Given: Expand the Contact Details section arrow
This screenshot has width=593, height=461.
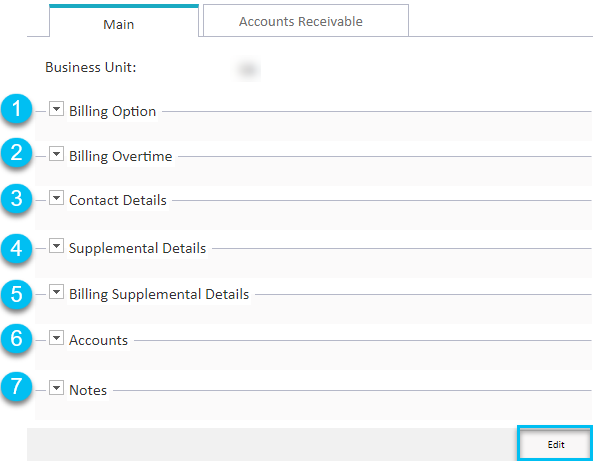Looking at the screenshot, I should pyautogui.click(x=56, y=198).
